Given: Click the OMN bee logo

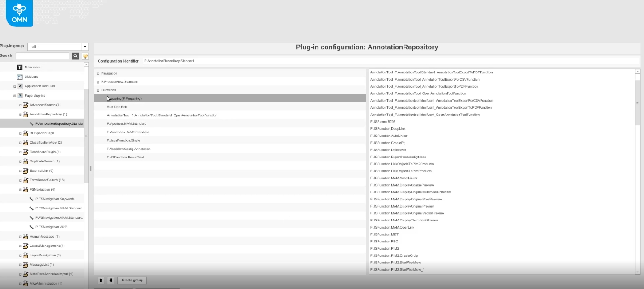Looking at the screenshot, I should pos(19,13).
